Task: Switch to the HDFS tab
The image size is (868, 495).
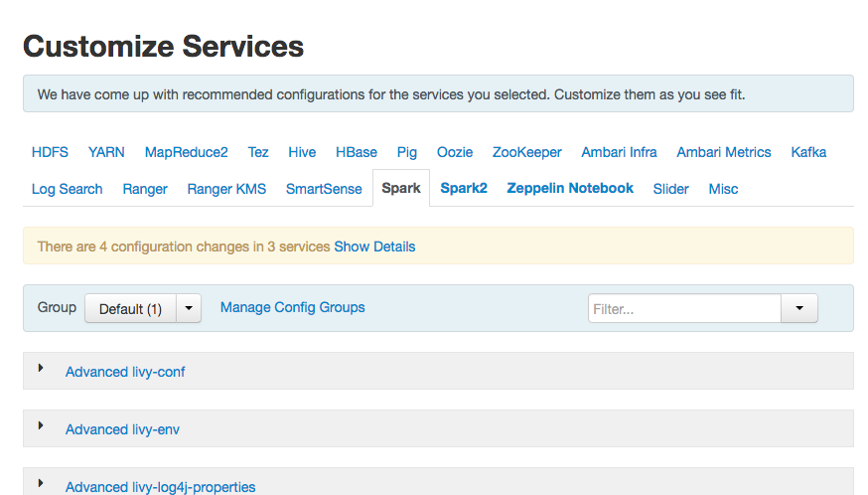Action: [50, 152]
